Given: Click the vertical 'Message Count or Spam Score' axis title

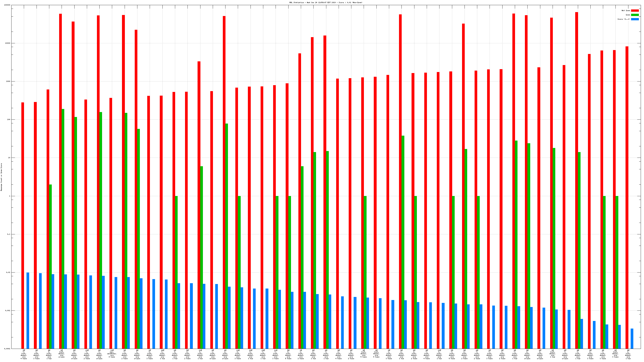Looking at the screenshot, I should coord(1,177).
